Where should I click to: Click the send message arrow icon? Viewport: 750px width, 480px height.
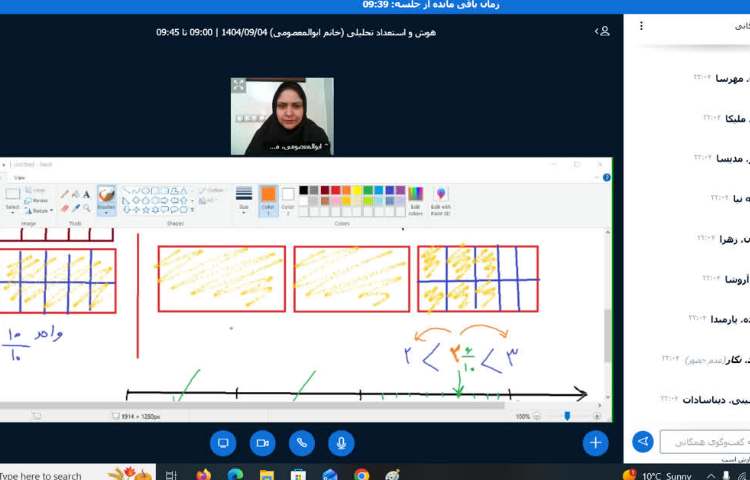pyautogui.click(x=643, y=442)
